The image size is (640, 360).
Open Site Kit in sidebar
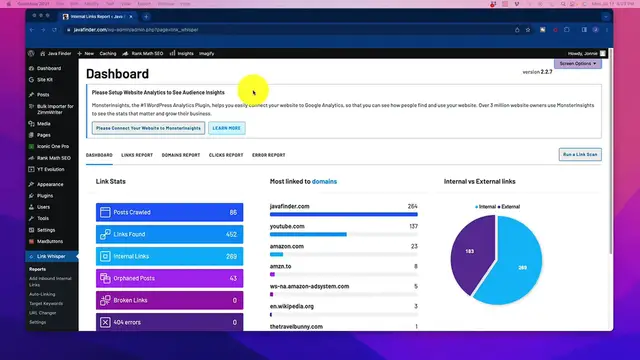pos(41,80)
